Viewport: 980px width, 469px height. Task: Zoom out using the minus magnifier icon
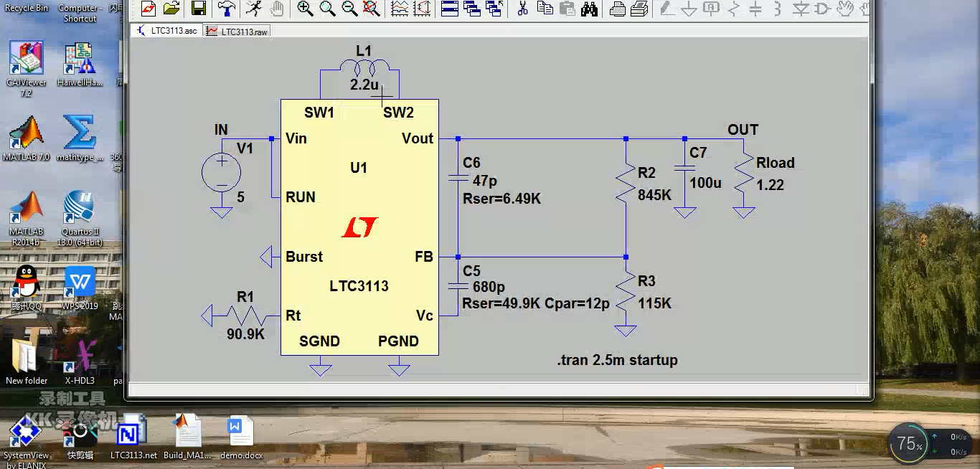[349, 9]
